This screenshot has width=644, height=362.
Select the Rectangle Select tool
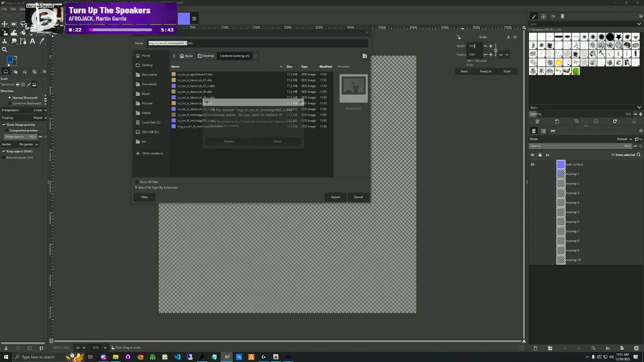(14, 24)
